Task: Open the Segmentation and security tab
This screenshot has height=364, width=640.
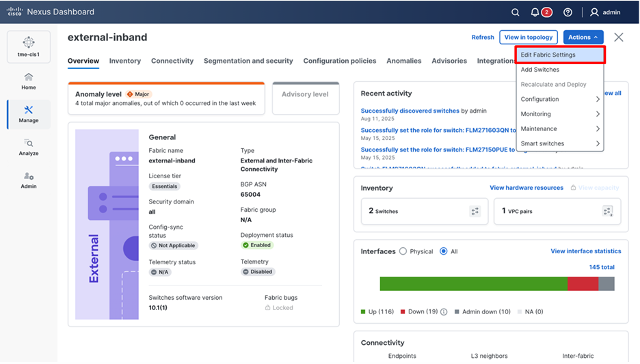Action: pos(248,61)
